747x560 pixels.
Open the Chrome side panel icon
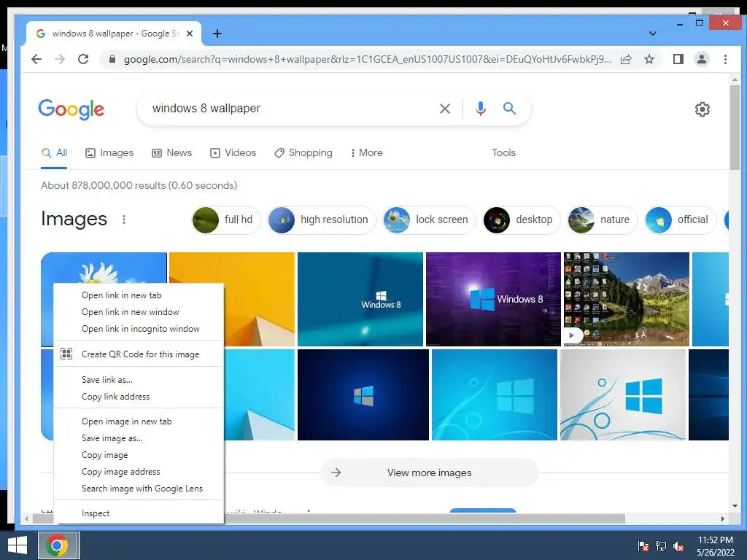pyautogui.click(x=678, y=59)
